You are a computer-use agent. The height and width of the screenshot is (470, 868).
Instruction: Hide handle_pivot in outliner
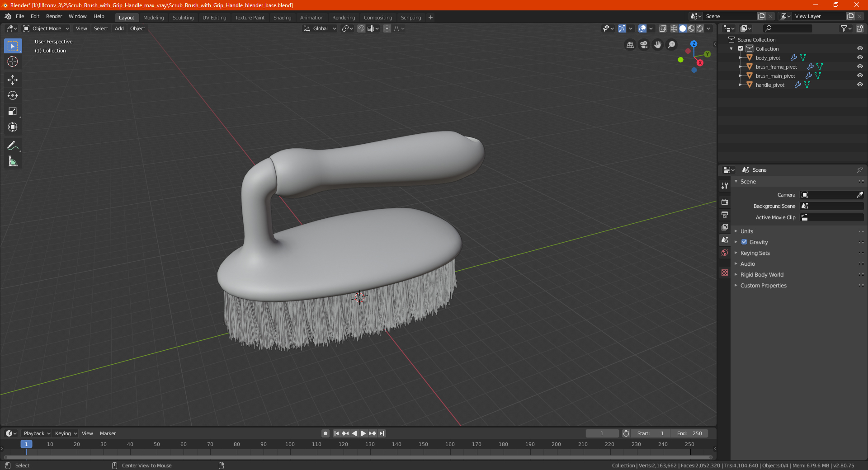coord(860,85)
